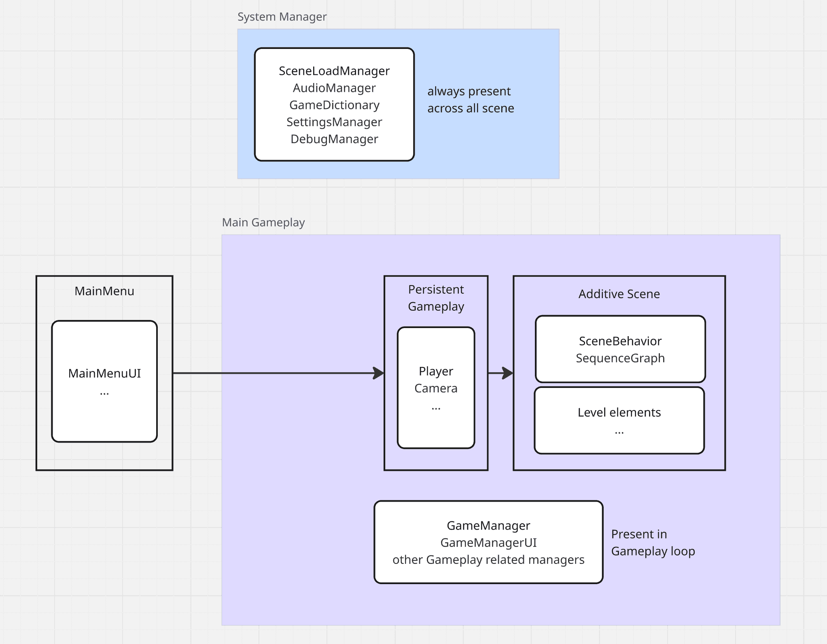This screenshot has width=827, height=644.
Task: Select the Main Gameplay frame title
Action: coord(263,222)
